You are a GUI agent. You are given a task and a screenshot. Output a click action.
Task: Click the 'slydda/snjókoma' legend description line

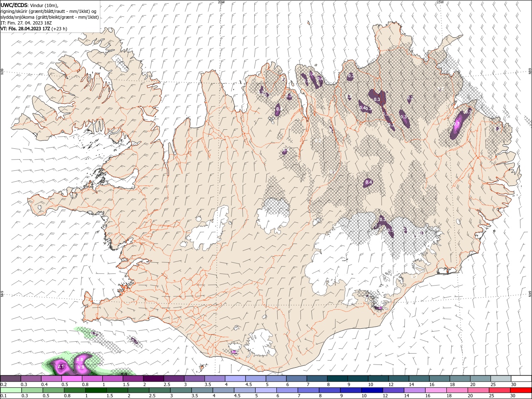pos(49,17)
